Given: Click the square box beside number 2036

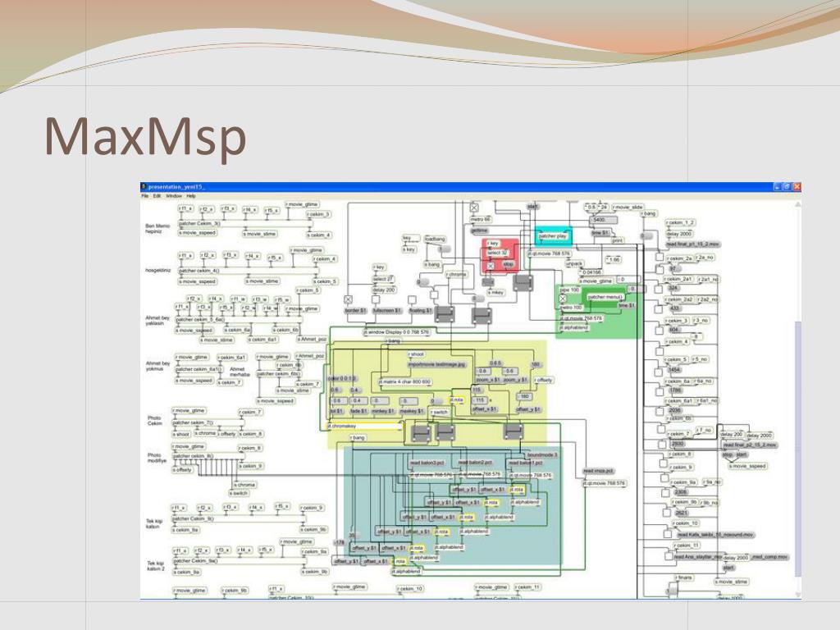Looking at the screenshot, I should click(x=659, y=412).
